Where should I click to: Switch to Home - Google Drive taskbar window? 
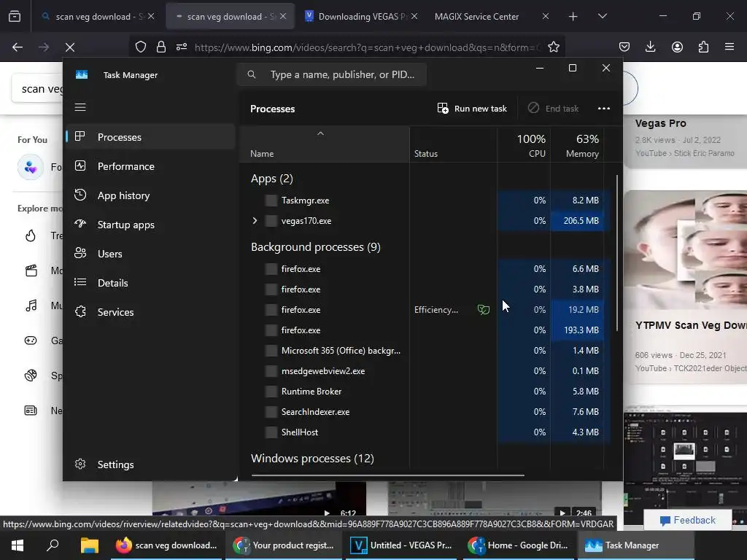519,545
